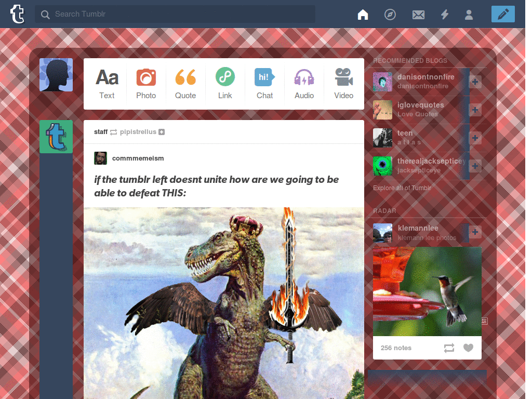Open the staff blog name link
The width and height of the screenshot is (532, 399).
coord(101,131)
